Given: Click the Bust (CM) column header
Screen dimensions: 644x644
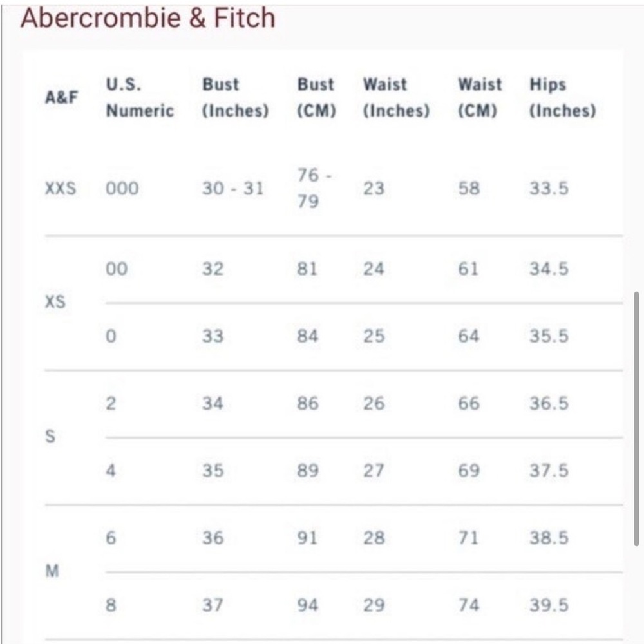Looking at the screenshot, I should pyautogui.click(x=316, y=97).
